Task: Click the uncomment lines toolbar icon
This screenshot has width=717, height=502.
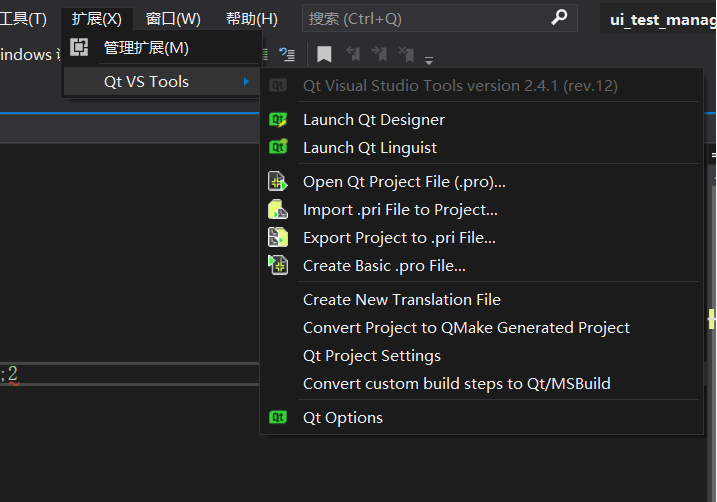Action: (x=287, y=54)
